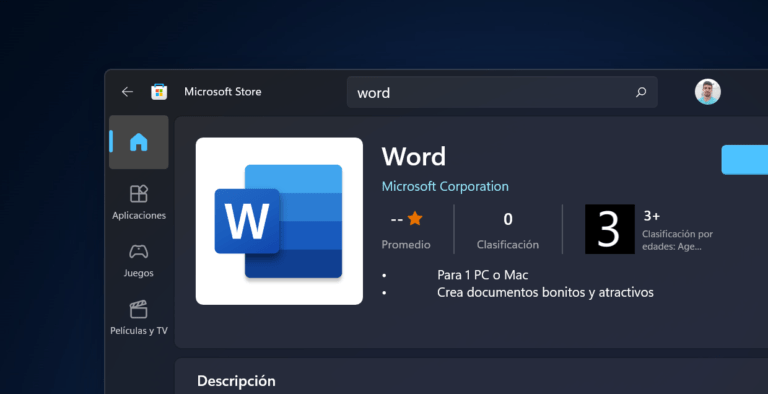
Task: Click the Clasificación count label
Action: click(x=508, y=245)
